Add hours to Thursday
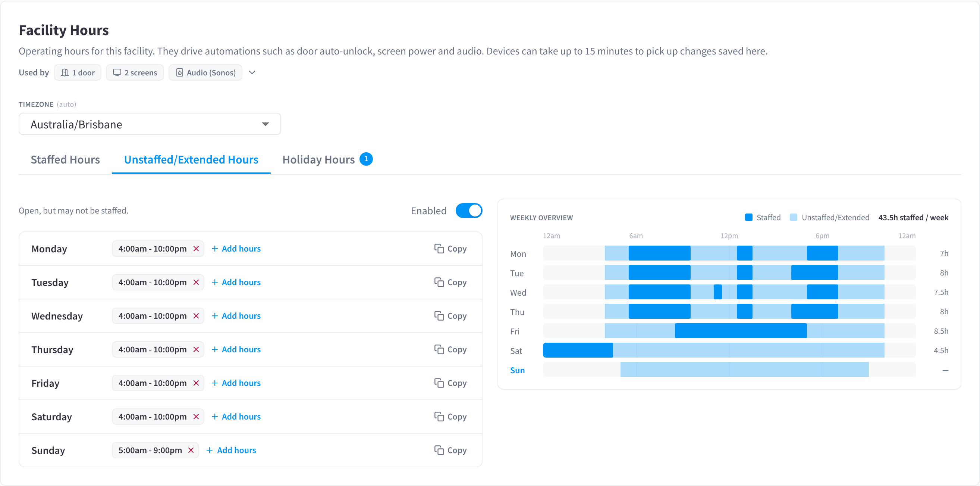Screen dimensions: 980x486 click(236, 349)
